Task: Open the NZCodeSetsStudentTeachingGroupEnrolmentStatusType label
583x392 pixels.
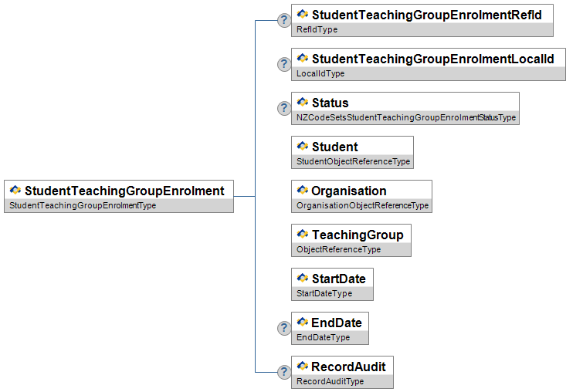Action: coord(406,117)
